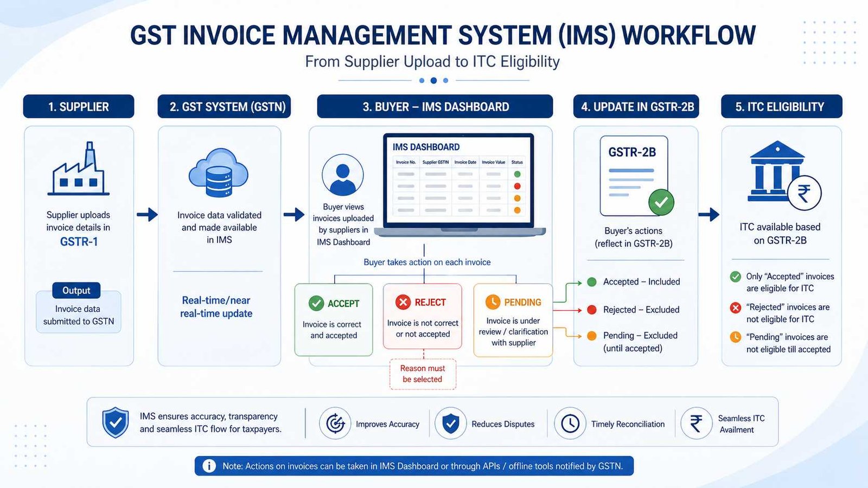This screenshot has height=488, width=868.
Task: Click the bank building ITC icon
Action: [x=777, y=171]
